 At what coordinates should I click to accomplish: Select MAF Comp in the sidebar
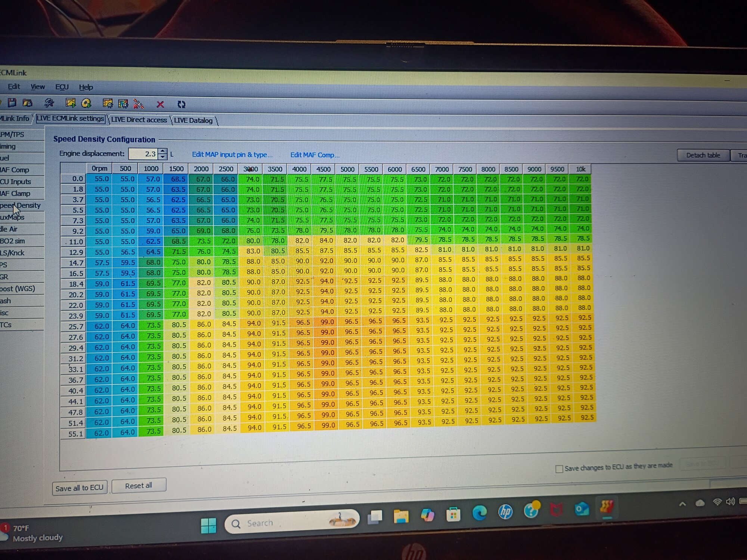click(21, 170)
